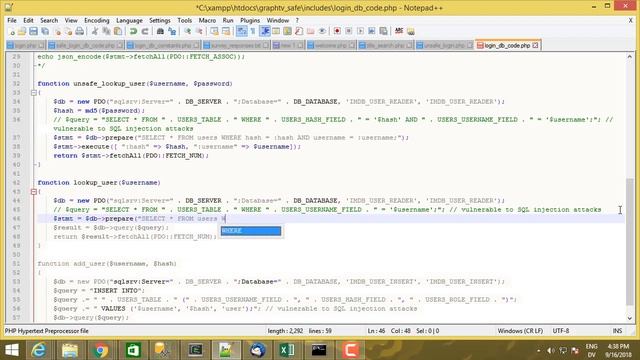Click the speaker volume tray icon
The image size is (640, 360).
point(550,350)
